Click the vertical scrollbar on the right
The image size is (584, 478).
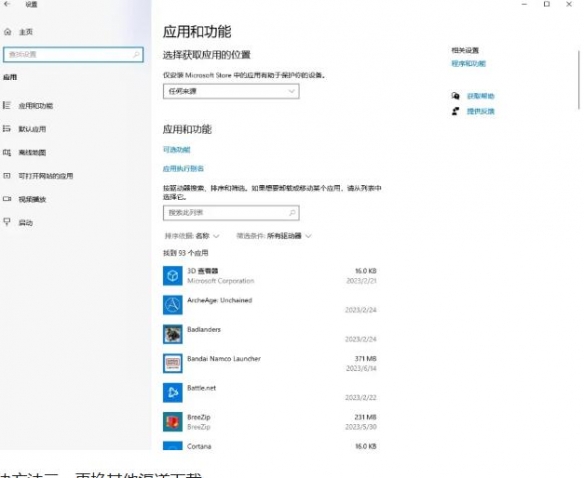(579, 80)
